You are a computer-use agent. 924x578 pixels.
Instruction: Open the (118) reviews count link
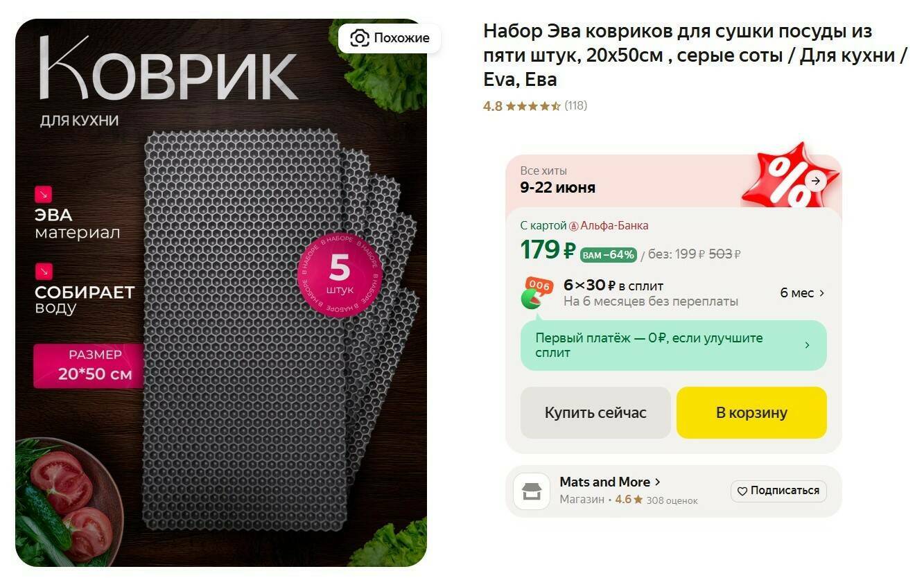575,106
